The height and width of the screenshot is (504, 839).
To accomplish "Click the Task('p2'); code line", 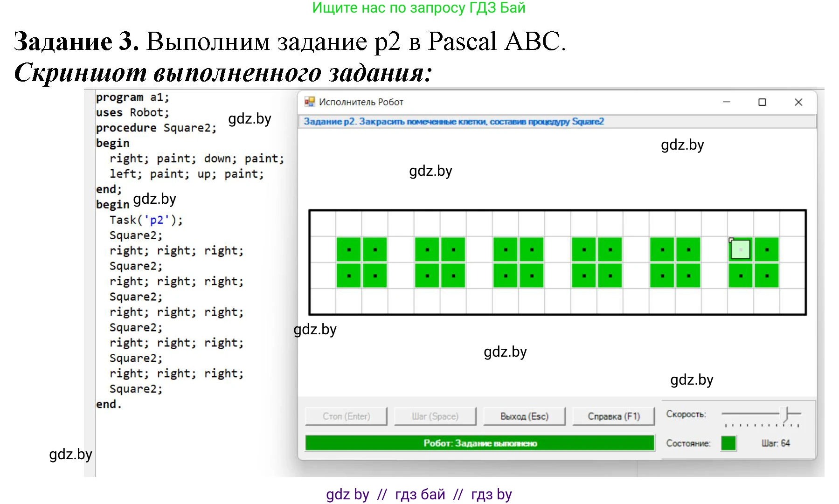I will [x=146, y=220].
